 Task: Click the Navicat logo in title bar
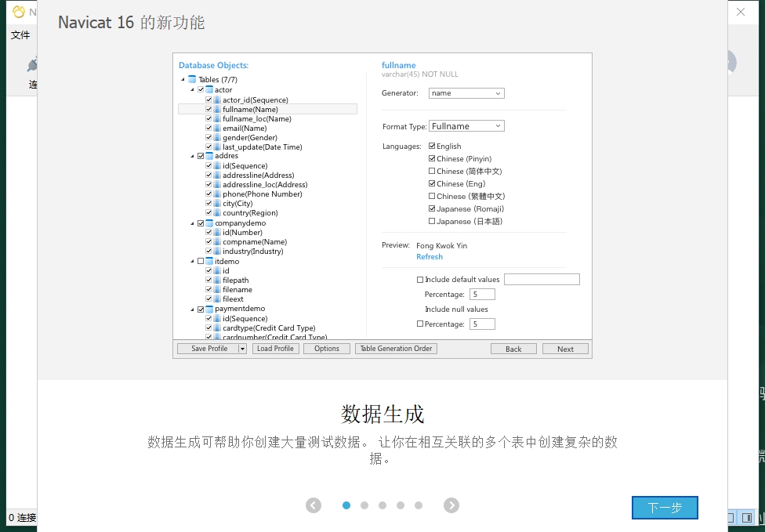coord(19,12)
